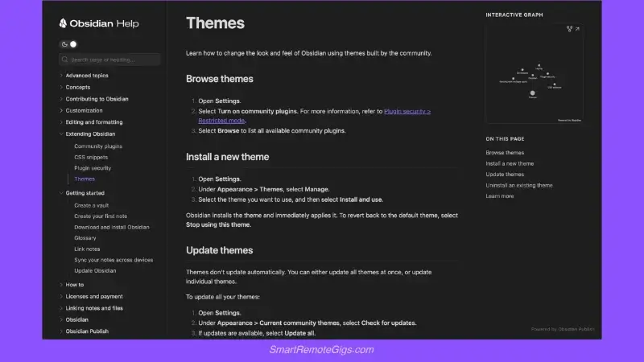Open the Community plugins page
Viewport: 644px width, 362px height.
[98, 146]
